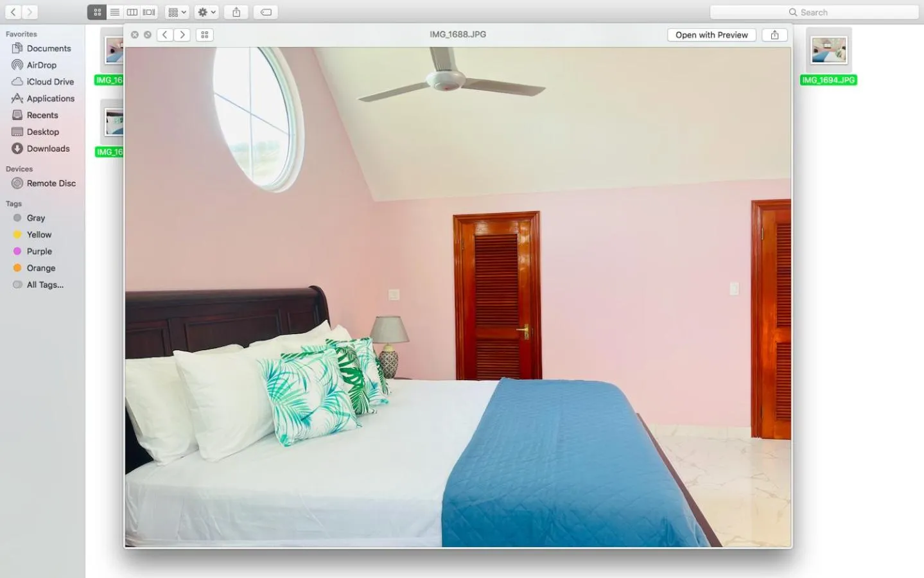This screenshot has height=578, width=924.
Task: Open the item grouping dropdown
Action: [176, 12]
